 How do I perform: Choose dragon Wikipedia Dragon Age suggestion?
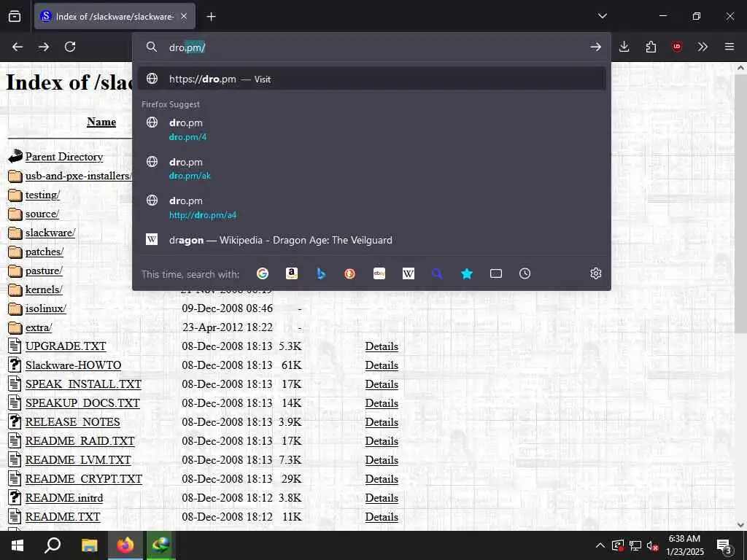click(x=371, y=240)
